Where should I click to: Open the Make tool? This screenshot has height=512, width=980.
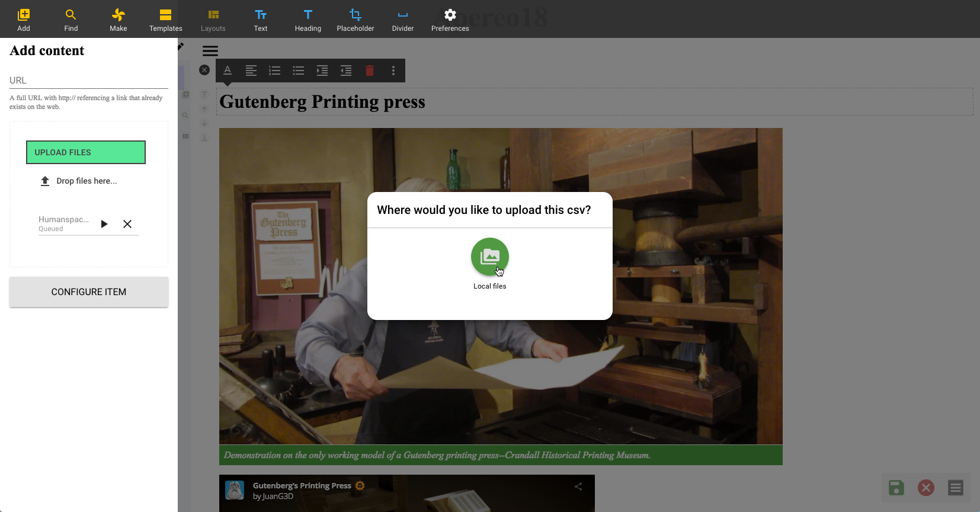click(x=119, y=19)
